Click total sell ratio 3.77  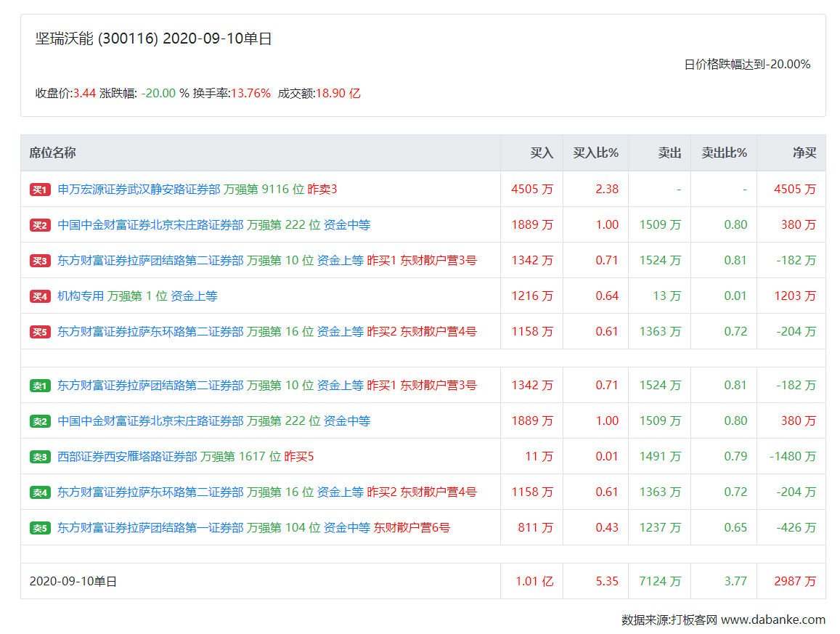pyautogui.click(x=735, y=582)
